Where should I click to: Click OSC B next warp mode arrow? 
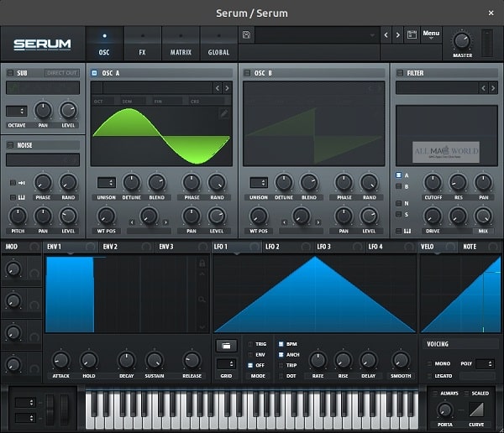pyautogui.click(x=318, y=222)
